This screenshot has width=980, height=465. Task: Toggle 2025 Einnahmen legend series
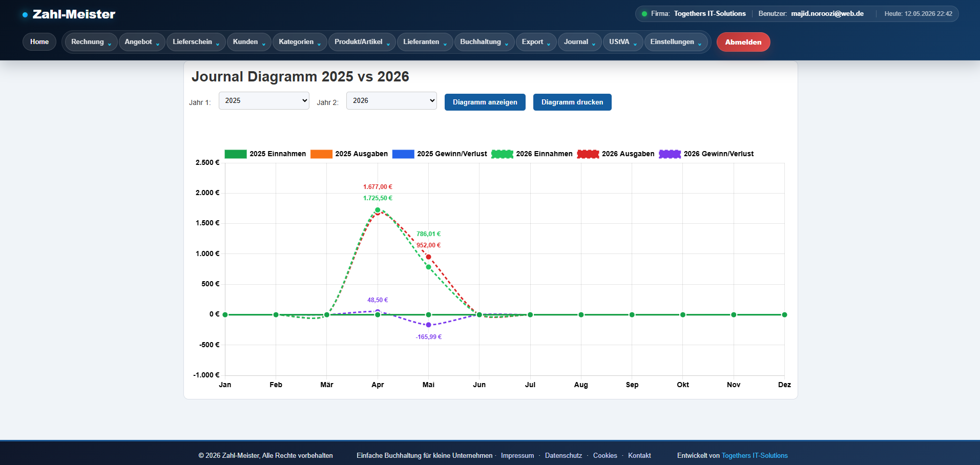coord(265,154)
